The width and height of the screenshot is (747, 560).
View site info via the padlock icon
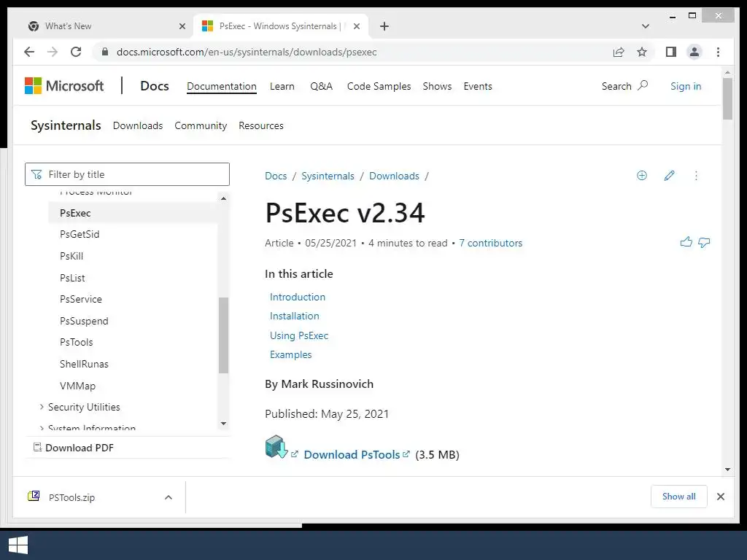(105, 52)
